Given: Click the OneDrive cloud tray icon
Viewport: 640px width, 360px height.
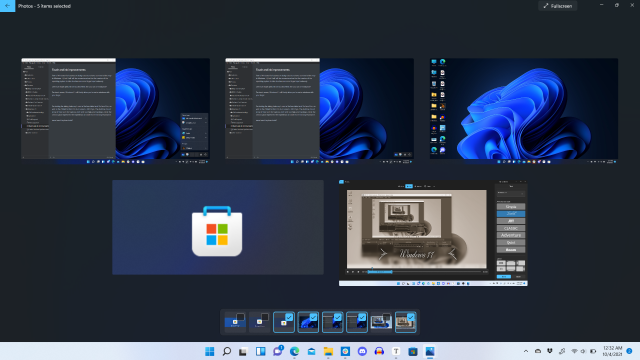Looking at the screenshot, I should [x=538, y=351].
